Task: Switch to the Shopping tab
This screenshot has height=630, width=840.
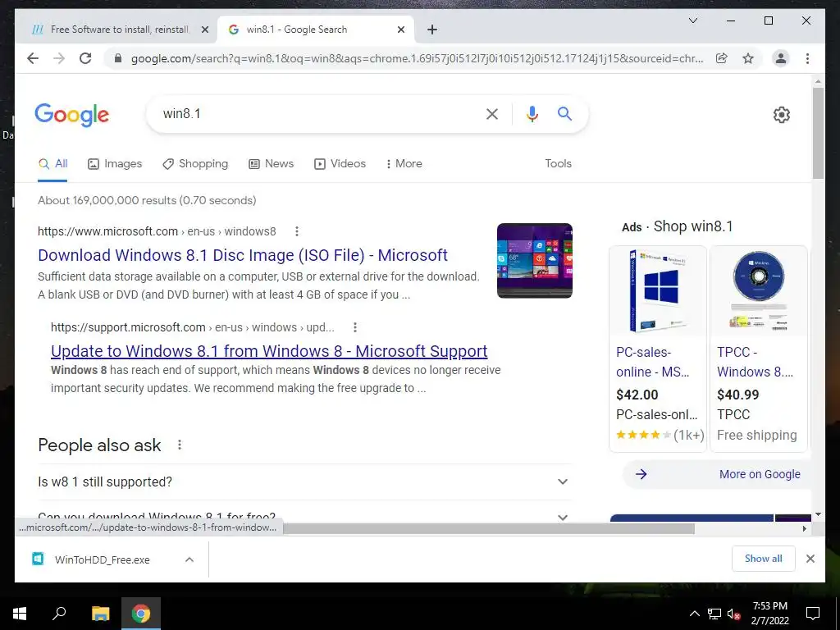Action: click(x=195, y=164)
